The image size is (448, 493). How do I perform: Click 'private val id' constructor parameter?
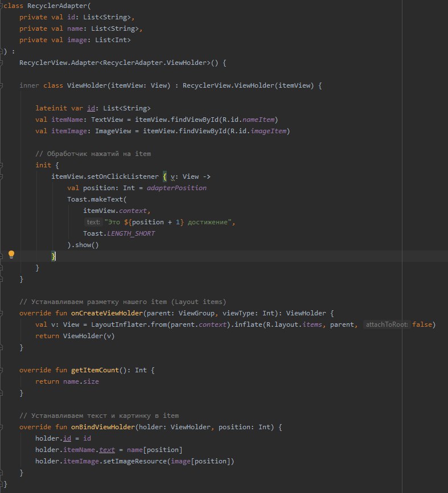(47, 17)
